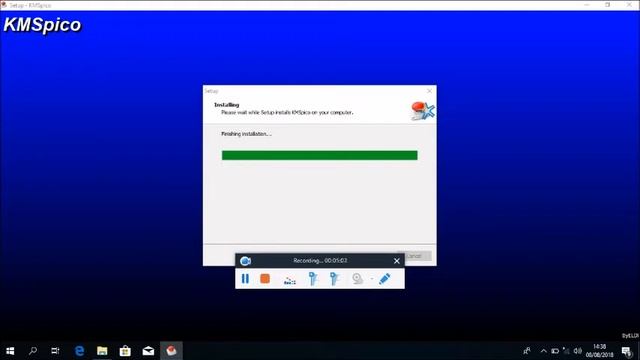Open the Windows Start menu
The height and width of the screenshot is (360, 640).
10,351
